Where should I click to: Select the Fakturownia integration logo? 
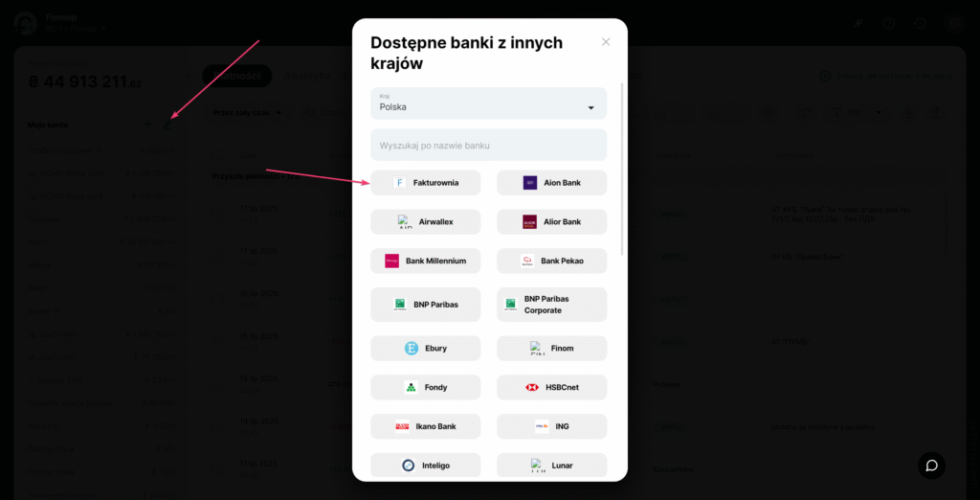pos(399,183)
